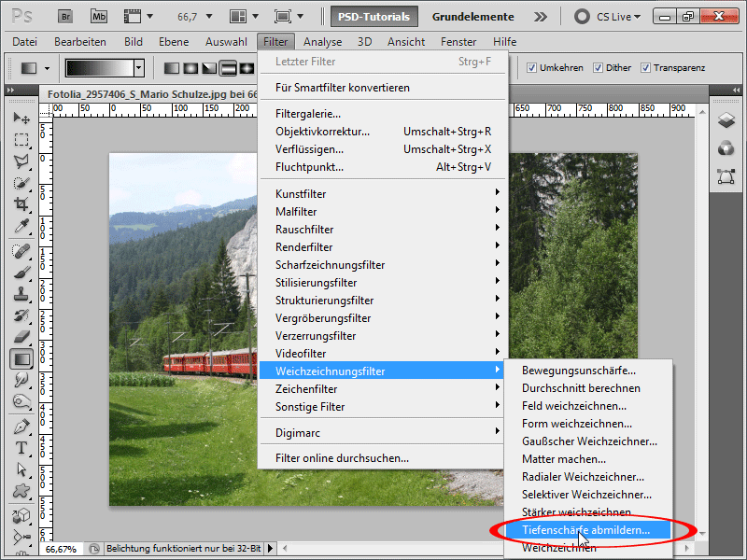
Task: Toggle the Dither checkbox
Action: (x=598, y=67)
